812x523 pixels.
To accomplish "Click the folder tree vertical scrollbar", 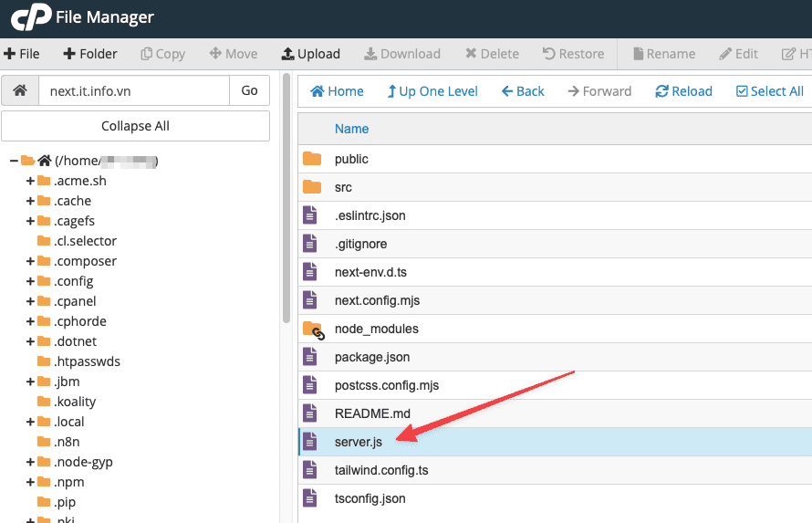I will pyautogui.click(x=286, y=199).
